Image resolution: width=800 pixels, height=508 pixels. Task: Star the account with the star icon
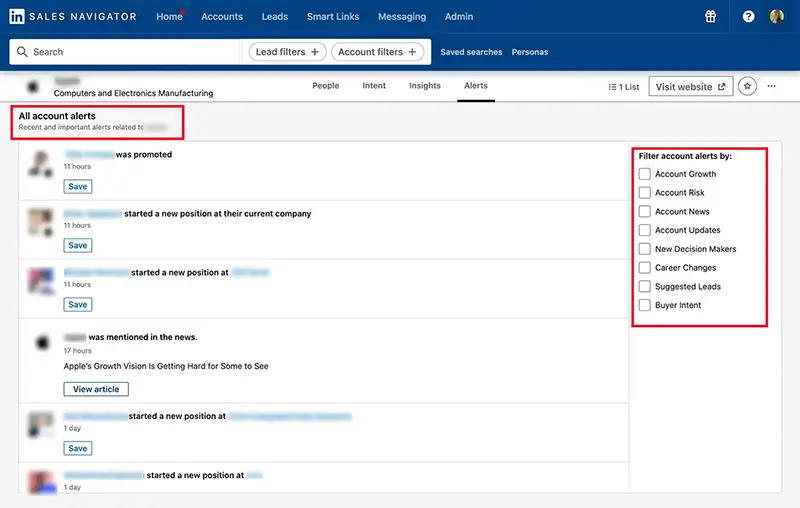point(747,86)
